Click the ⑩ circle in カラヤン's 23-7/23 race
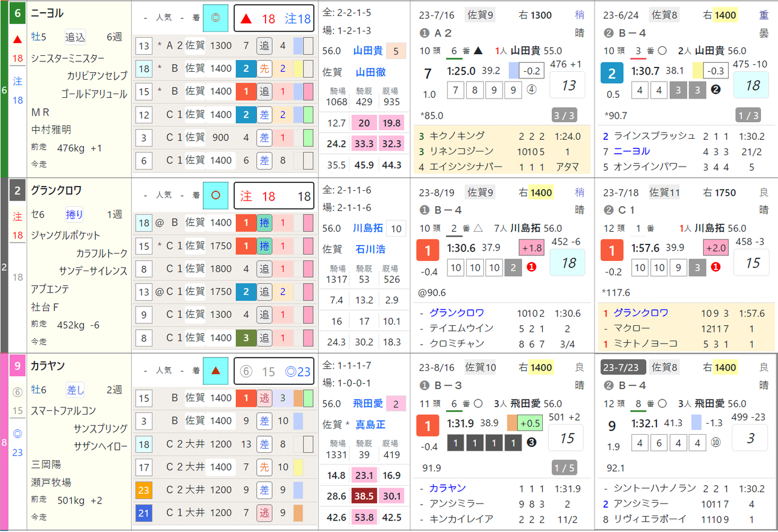Image resolution: width=778 pixels, height=532 pixels. 715,442
